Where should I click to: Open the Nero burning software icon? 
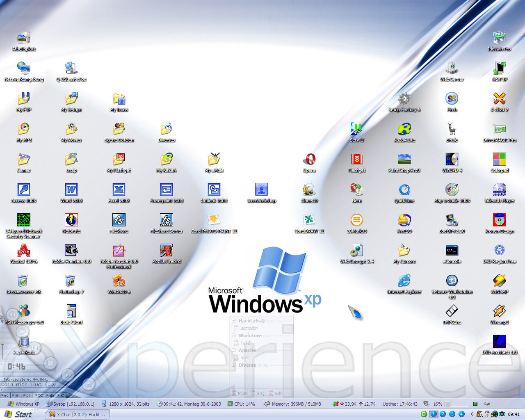pyautogui.click(x=356, y=190)
